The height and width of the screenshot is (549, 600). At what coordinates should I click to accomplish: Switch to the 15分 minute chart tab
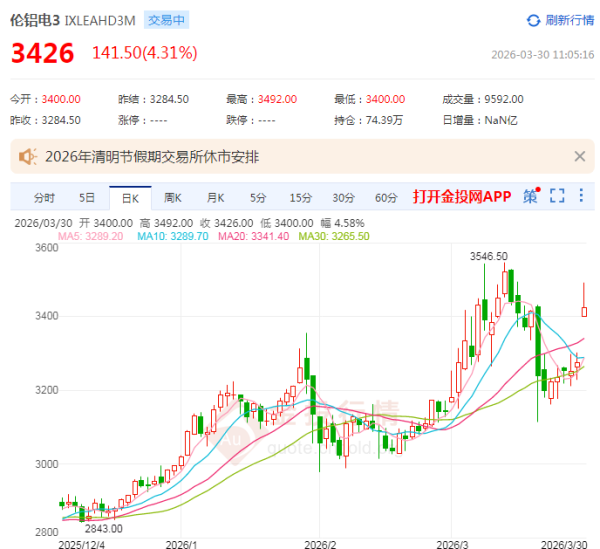300,198
